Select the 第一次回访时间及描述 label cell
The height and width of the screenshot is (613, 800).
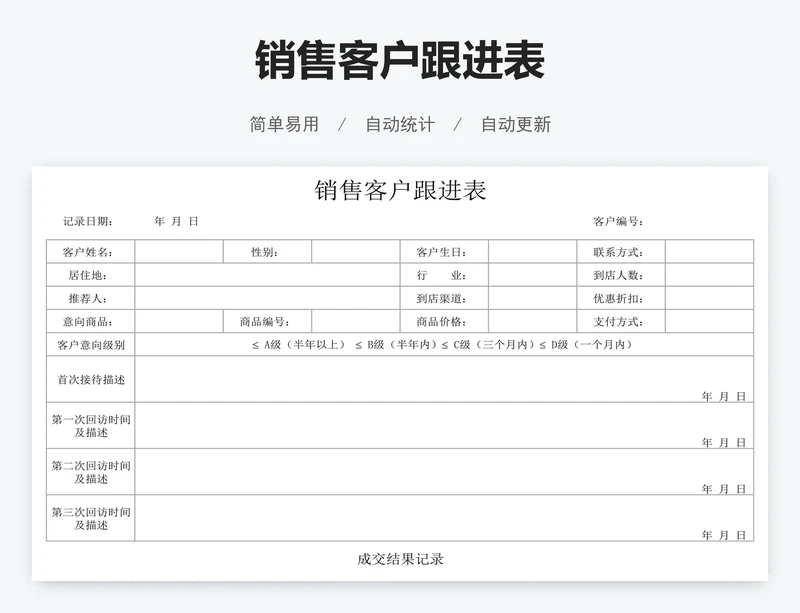pyautogui.click(x=90, y=426)
